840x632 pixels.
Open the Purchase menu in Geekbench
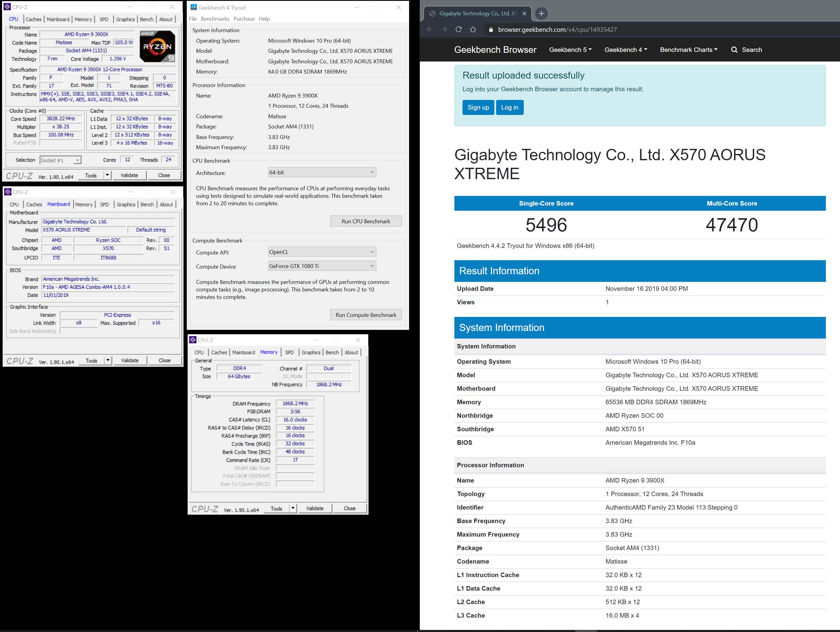244,19
